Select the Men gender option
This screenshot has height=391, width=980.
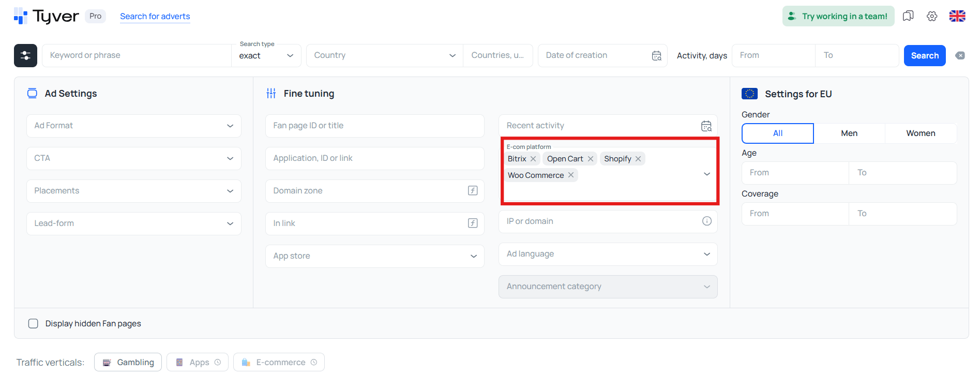point(849,133)
